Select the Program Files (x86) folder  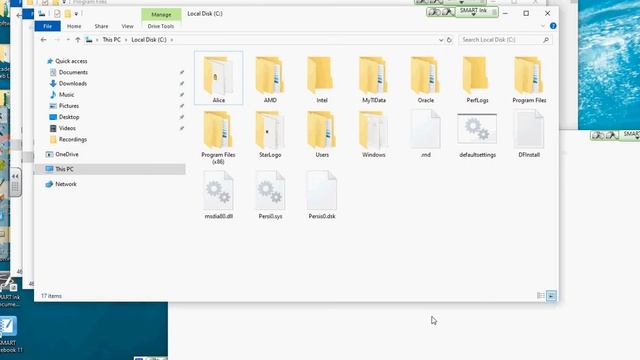coord(218,137)
